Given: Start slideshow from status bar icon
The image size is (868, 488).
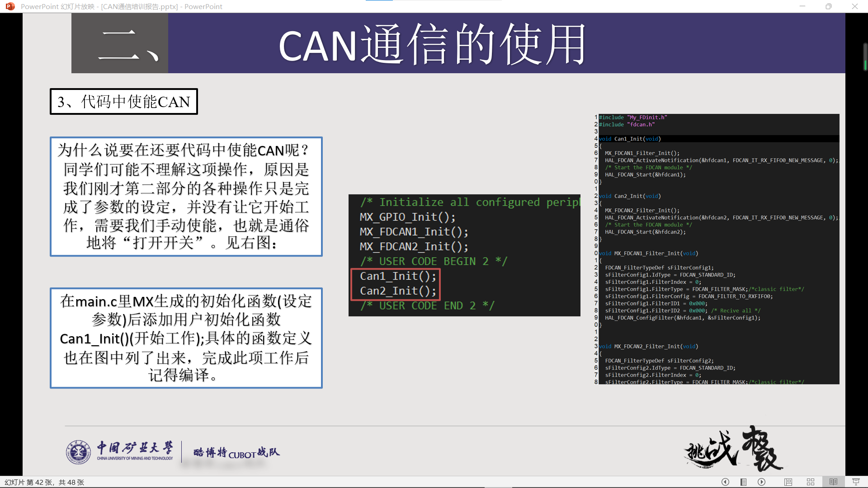Looking at the screenshot, I should click(856, 482).
